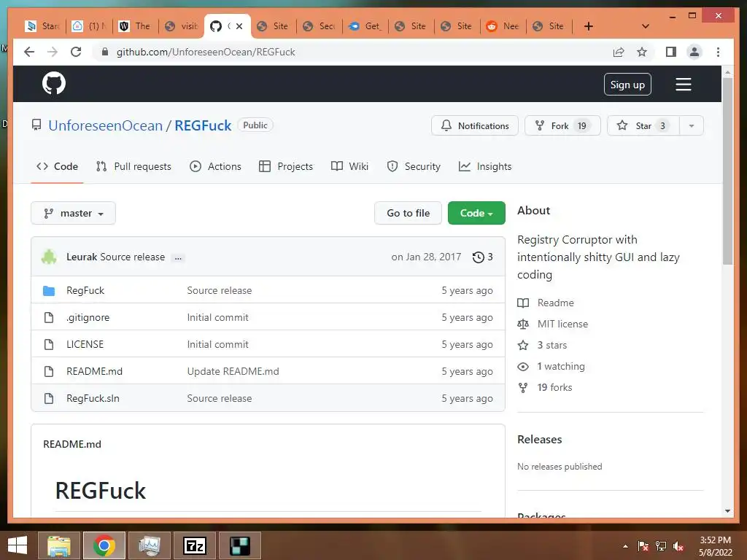View the 19 forks link
Screen dimensions: 747x560
pos(554,388)
